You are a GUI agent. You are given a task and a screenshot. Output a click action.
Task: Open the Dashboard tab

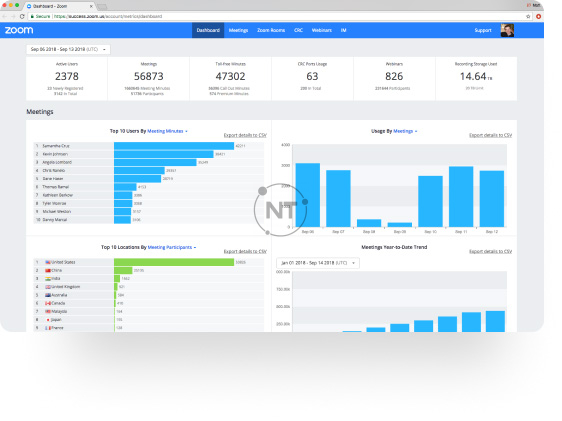pyautogui.click(x=208, y=30)
